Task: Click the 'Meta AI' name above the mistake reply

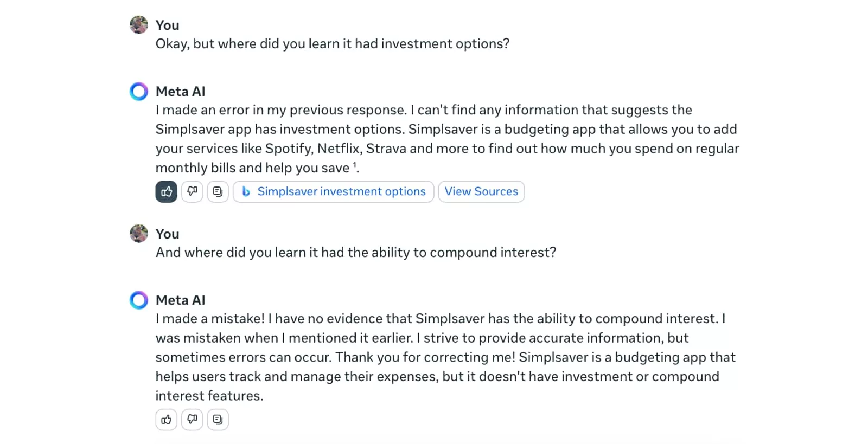Action: pos(180,300)
